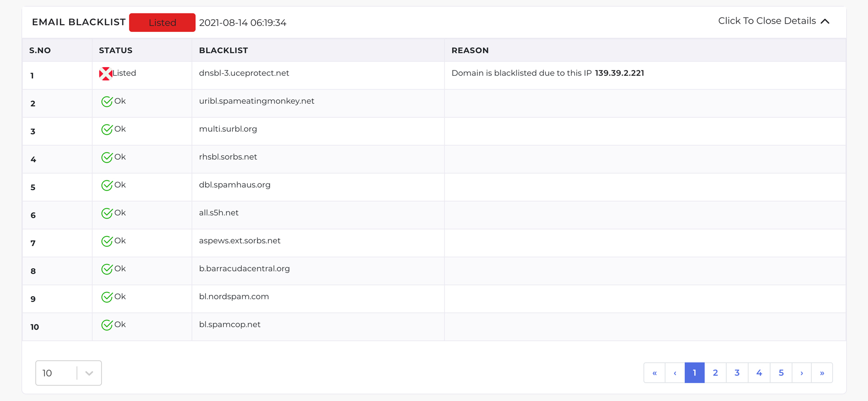Select the bl.nordspam.com blacklist cell
Screen dimensions: 868x401
click(x=318, y=299)
